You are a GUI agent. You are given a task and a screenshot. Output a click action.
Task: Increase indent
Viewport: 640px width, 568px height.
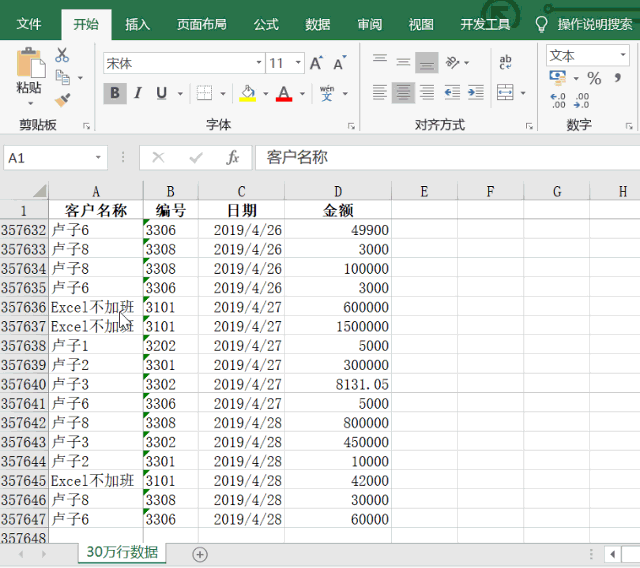point(476,93)
